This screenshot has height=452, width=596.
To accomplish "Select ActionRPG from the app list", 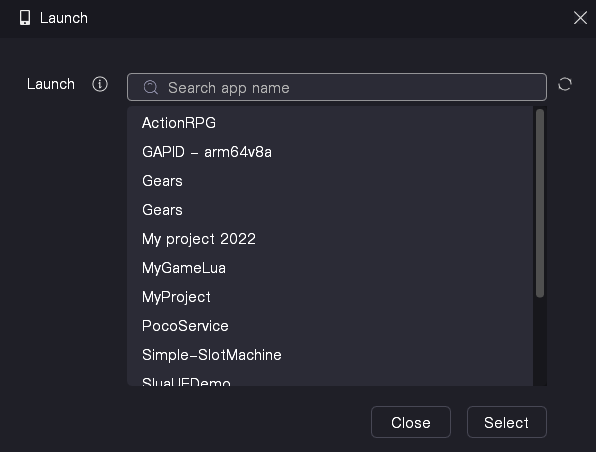I will [330, 123].
